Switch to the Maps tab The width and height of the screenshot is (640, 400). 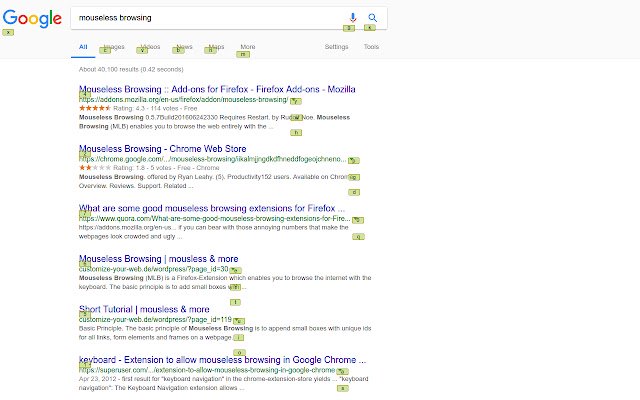[x=216, y=47]
